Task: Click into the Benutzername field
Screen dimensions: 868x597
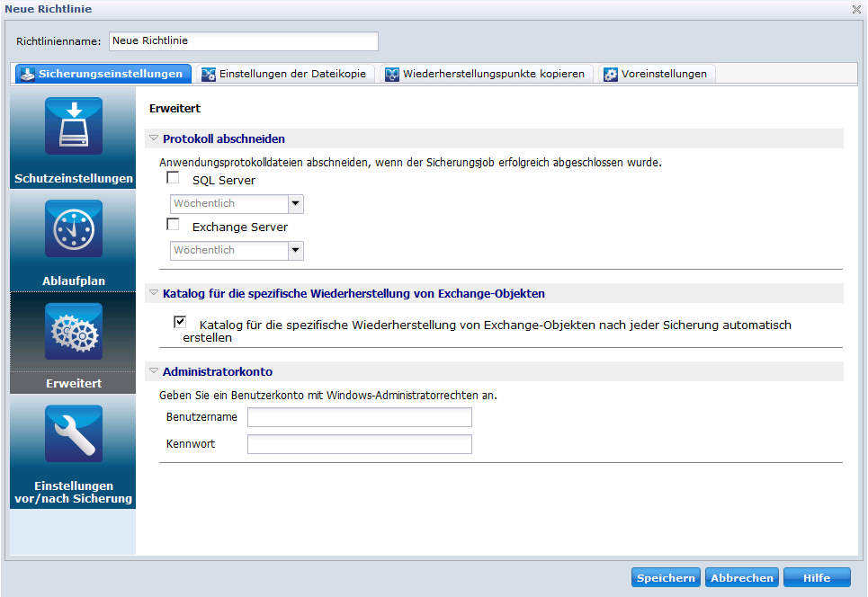Action: coord(360,417)
